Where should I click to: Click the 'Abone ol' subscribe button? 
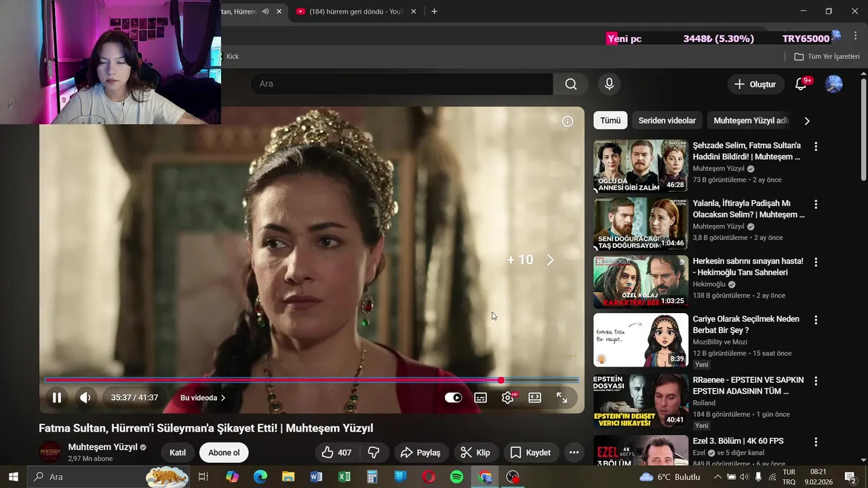pos(224,453)
